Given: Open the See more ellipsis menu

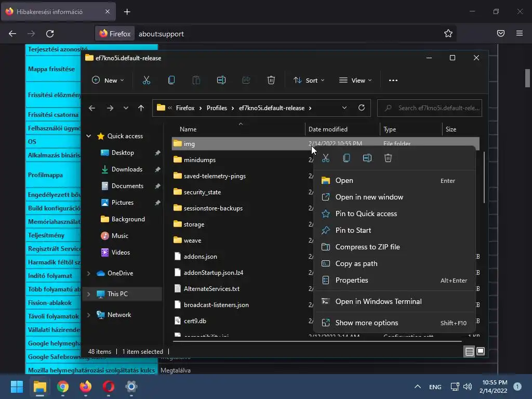Looking at the screenshot, I should tap(393, 81).
